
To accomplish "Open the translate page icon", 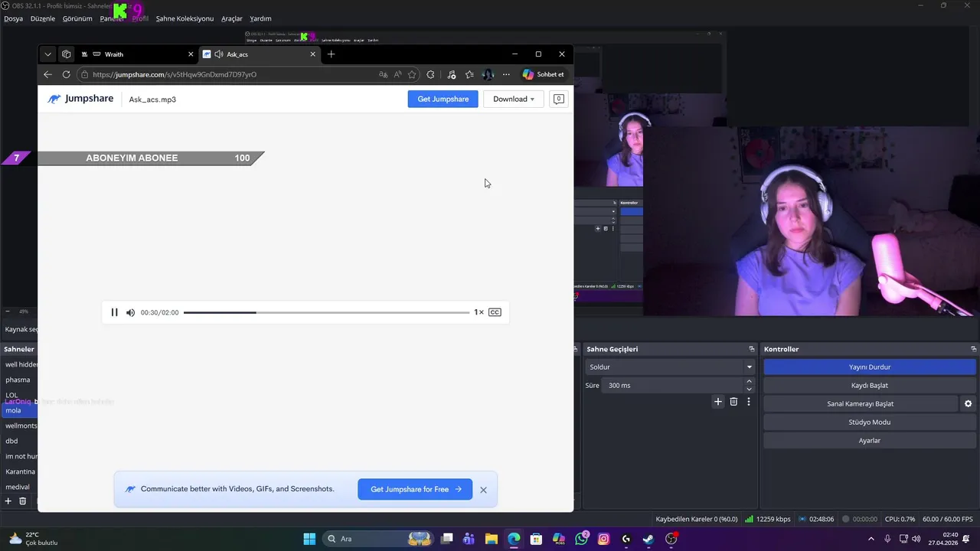I will [x=383, y=74].
